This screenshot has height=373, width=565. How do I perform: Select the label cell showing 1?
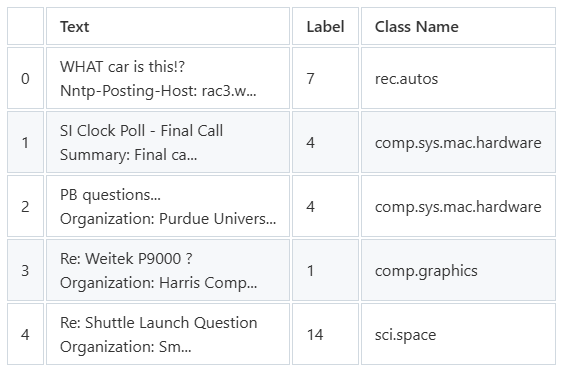[x=325, y=270]
